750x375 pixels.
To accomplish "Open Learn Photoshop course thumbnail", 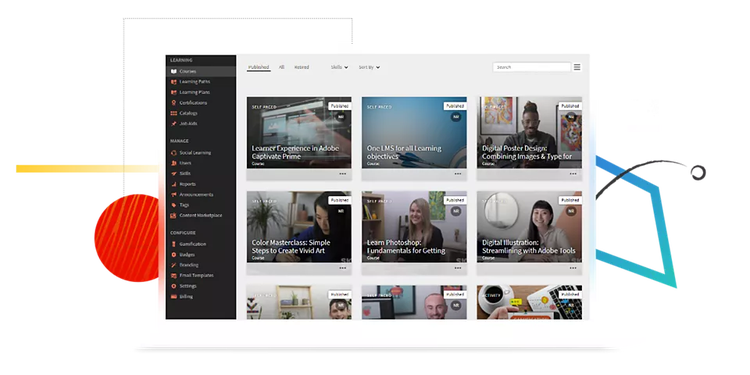I will 414,227.
